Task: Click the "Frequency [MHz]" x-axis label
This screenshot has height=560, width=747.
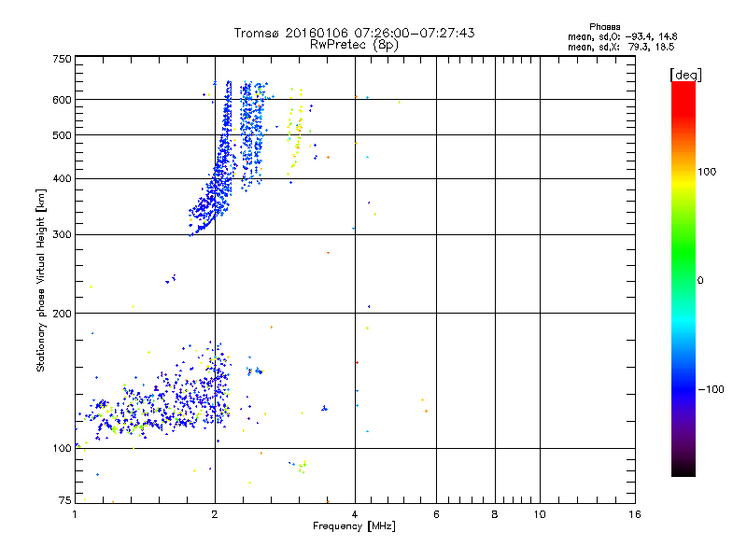Action: (x=354, y=526)
